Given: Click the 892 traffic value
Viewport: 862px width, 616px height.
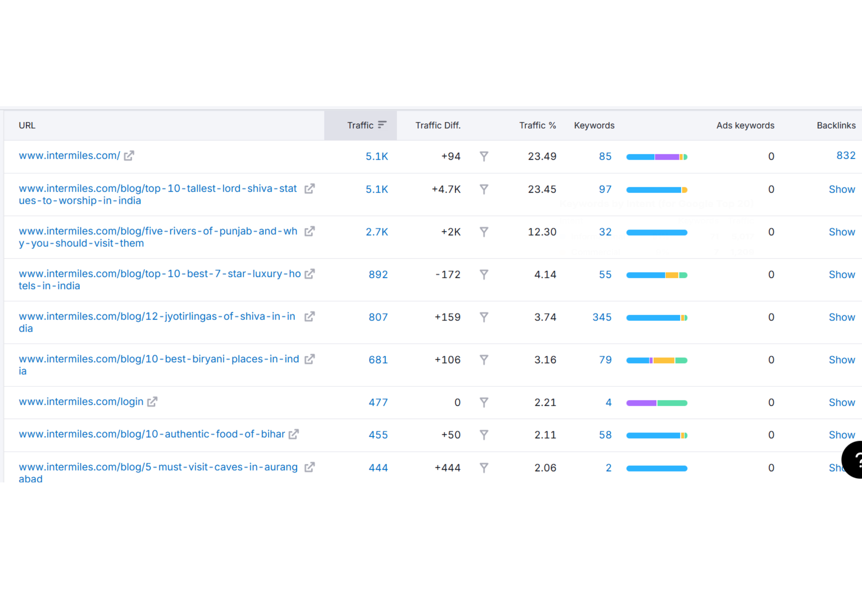Looking at the screenshot, I should [x=378, y=274].
